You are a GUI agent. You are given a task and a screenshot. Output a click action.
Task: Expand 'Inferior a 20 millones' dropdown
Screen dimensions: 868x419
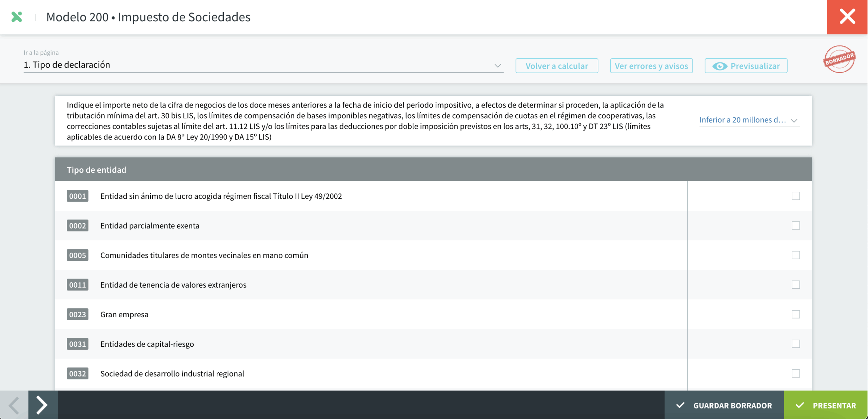click(x=749, y=120)
